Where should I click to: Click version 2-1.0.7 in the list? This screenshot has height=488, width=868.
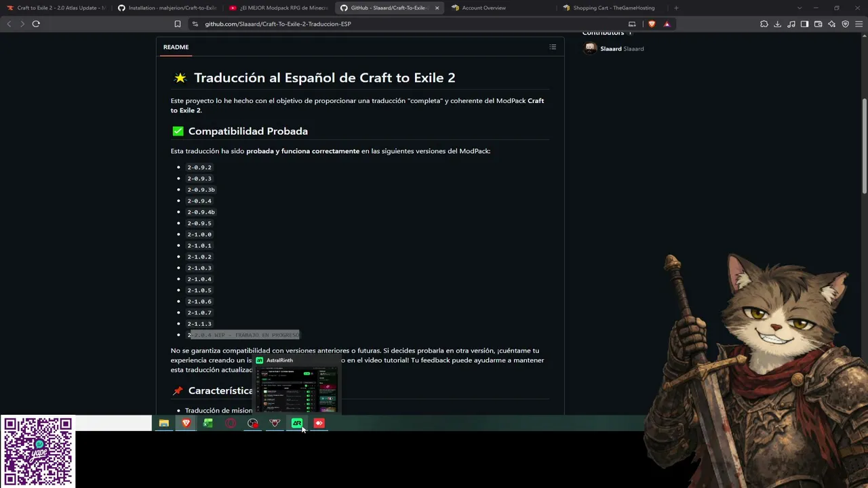point(199,312)
